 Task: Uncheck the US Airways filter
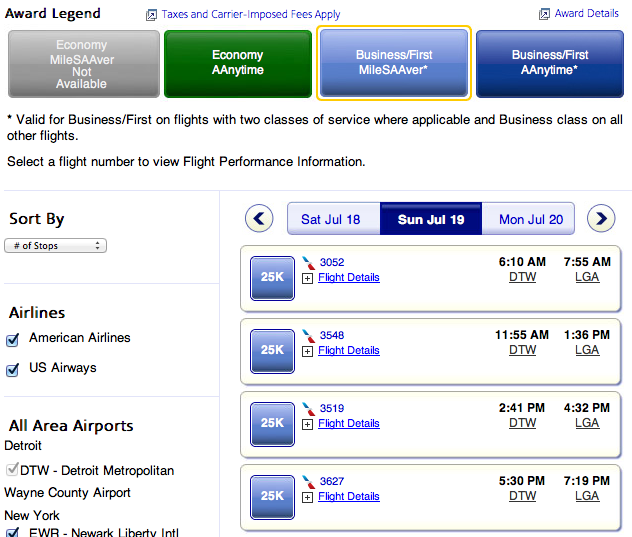[12, 370]
